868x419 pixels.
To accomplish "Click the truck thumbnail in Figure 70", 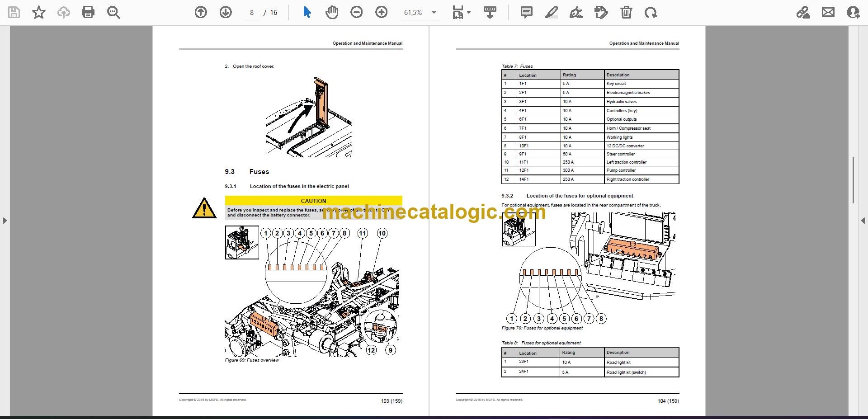I will [519, 229].
